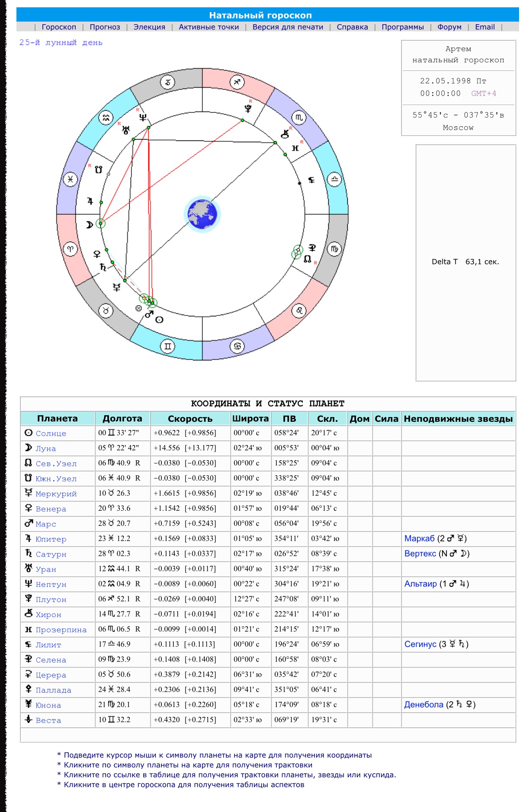Click the Chiron symbol on the chart

click(285, 134)
